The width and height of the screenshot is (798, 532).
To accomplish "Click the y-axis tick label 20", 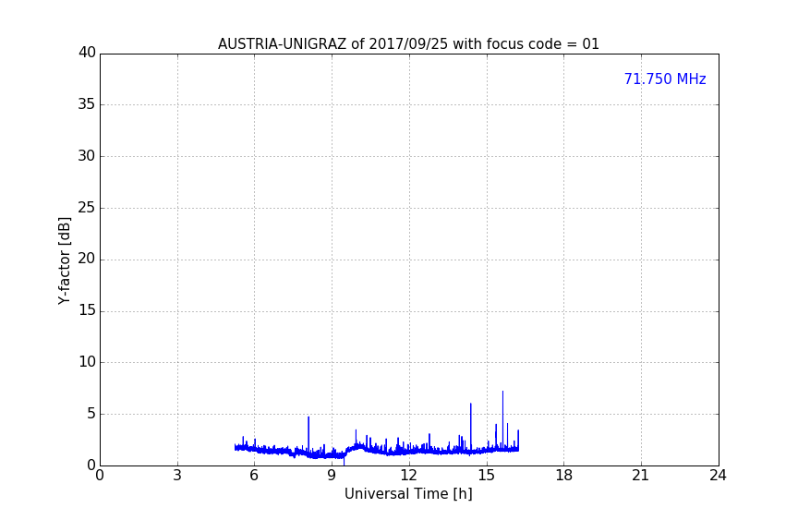I will (x=87, y=260).
